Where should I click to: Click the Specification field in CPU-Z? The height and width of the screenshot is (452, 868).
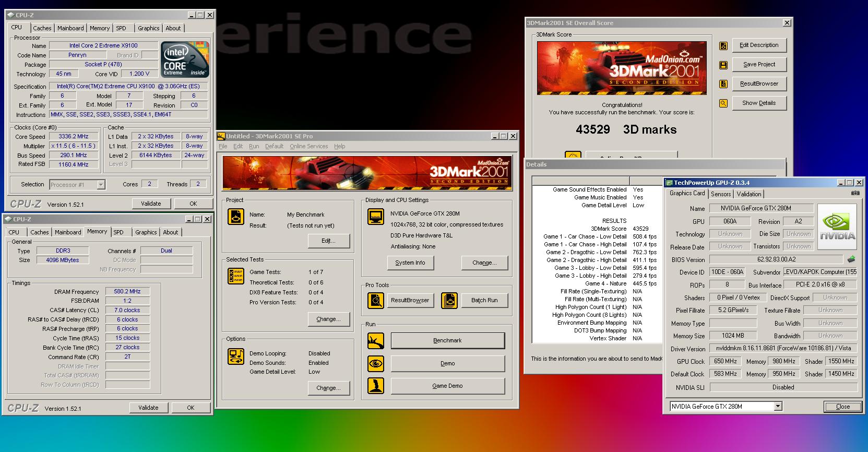click(128, 86)
